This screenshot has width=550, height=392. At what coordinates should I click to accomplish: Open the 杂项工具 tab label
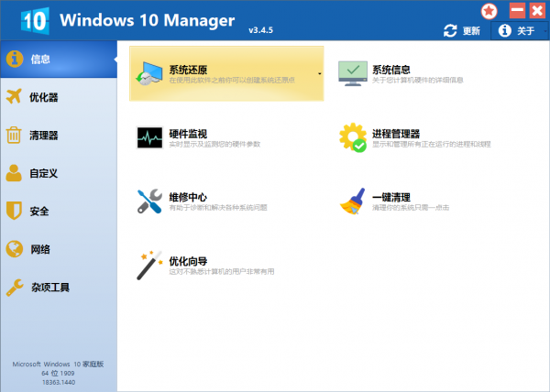point(50,288)
